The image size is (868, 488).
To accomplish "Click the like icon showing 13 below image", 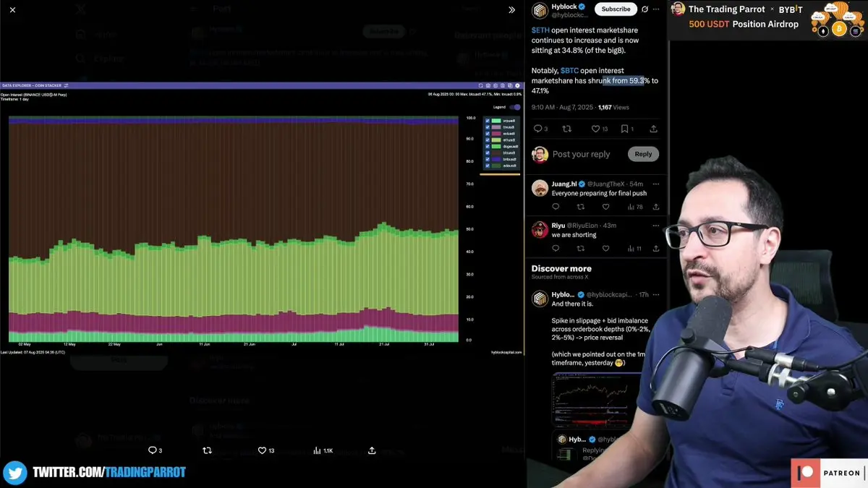I will tap(266, 450).
